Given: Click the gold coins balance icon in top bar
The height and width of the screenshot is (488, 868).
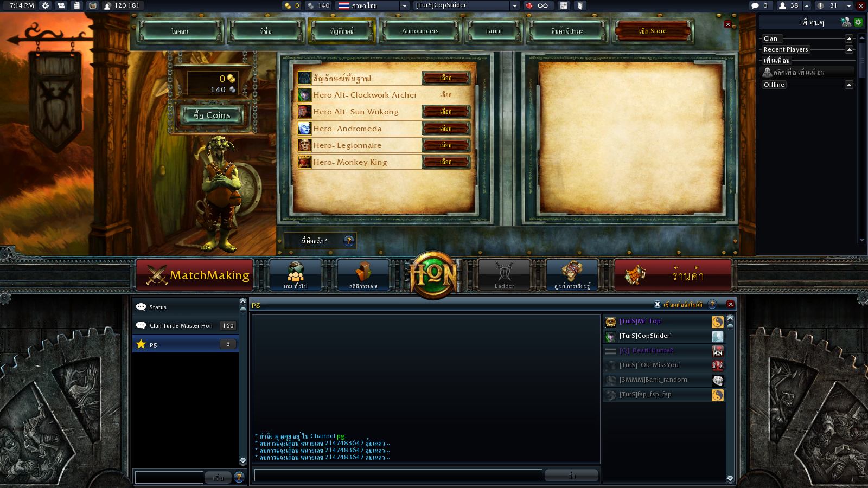Looking at the screenshot, I should pyautogui.click(x=288, y=5).
